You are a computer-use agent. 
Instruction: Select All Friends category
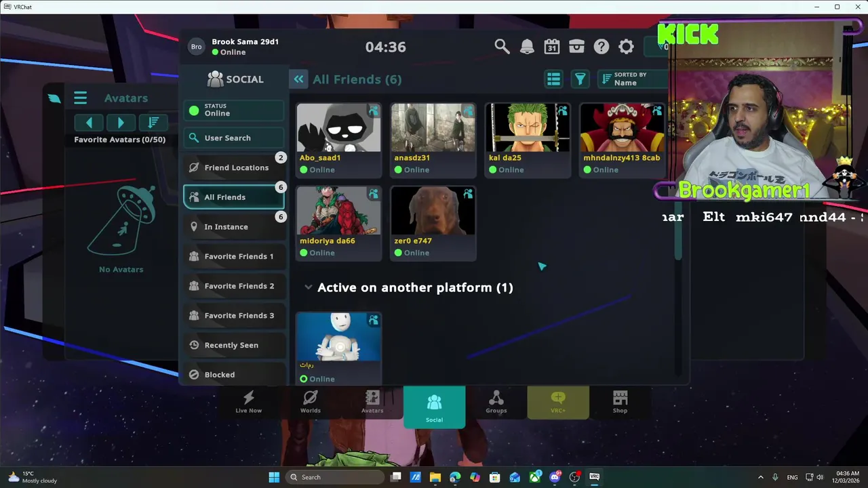coord(234,197)
